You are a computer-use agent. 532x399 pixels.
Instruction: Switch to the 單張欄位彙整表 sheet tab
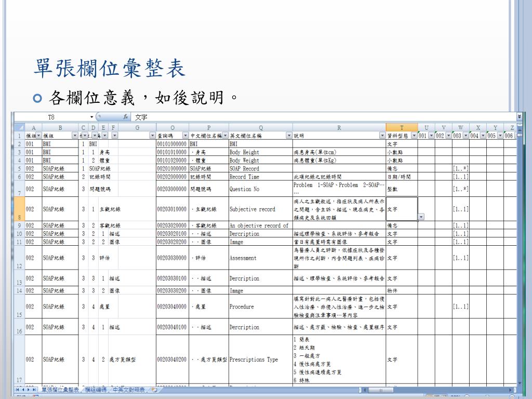click(60, 390)
